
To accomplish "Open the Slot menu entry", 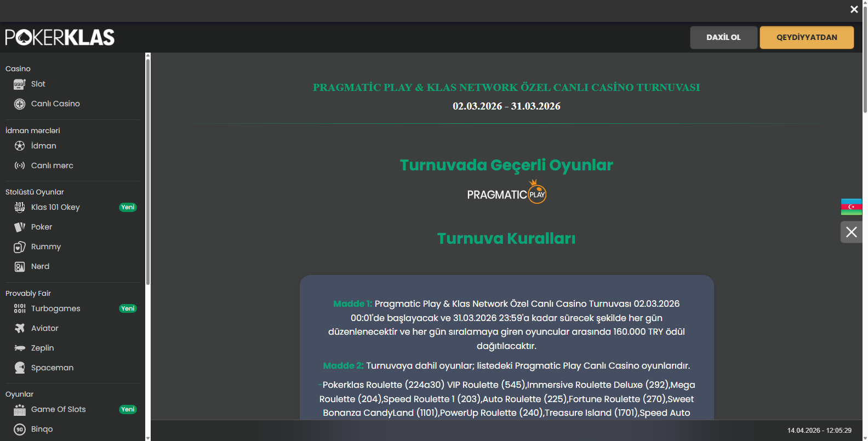I will coord(38,84).
